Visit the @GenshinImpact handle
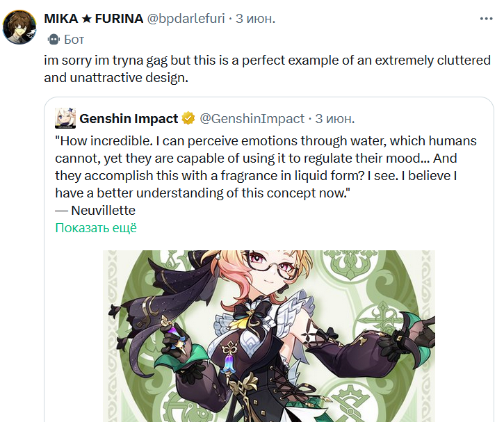This screenshot has height=422, width=504. pos(252,119)
